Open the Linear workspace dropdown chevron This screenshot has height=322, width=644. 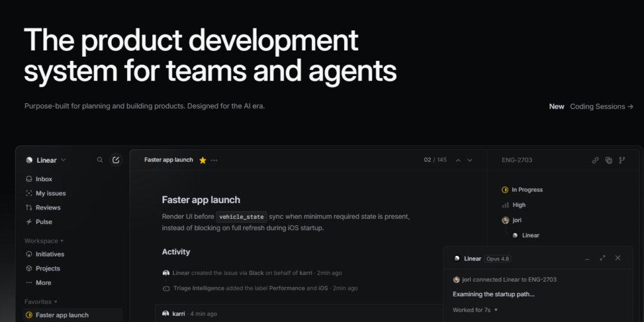(x=64, y=160)
